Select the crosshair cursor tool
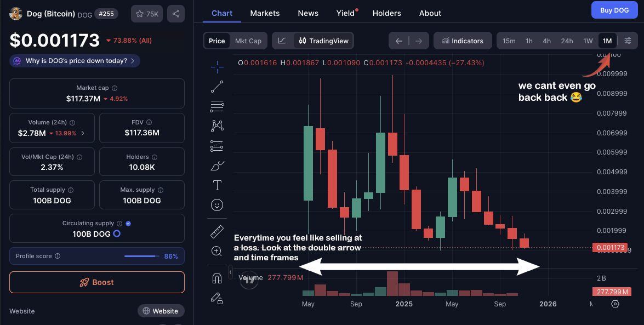 pos(217,66)
